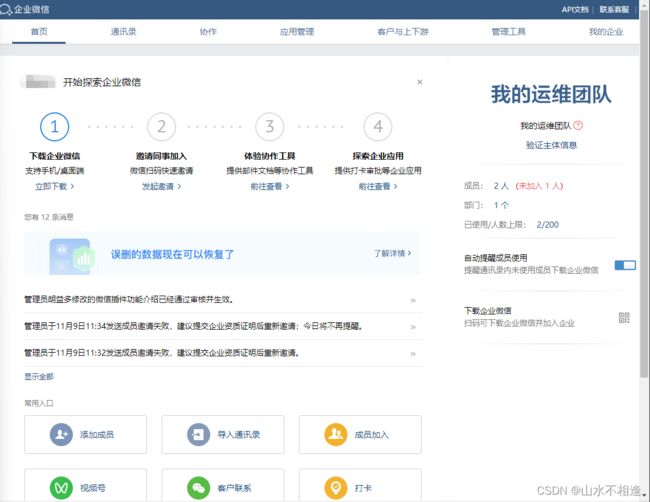The width and height of the screenshot is (650, 502).
Task: Open 客户与上下游 tab
Action: pos(403,32)
